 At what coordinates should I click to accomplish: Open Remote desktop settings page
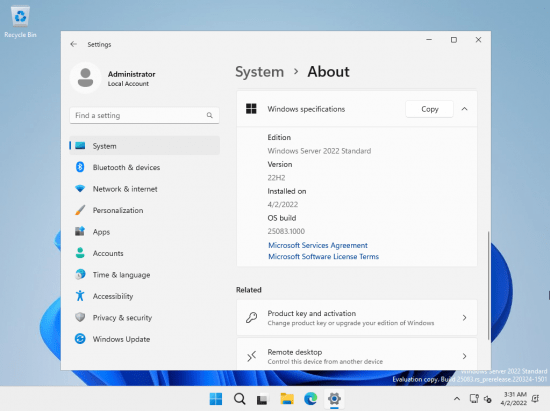coord(357,354)
